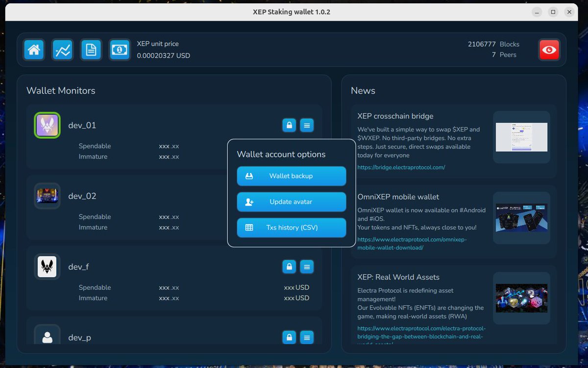The image size is (588, 368).
Task: Open the options menu for dev_01
Action: pos(307,125)
